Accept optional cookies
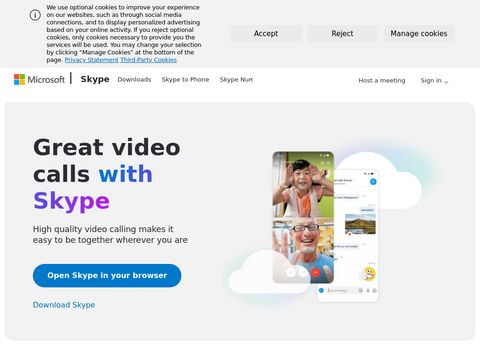The width and height of the screenshot is (480, 360). [x=266, y=34]
